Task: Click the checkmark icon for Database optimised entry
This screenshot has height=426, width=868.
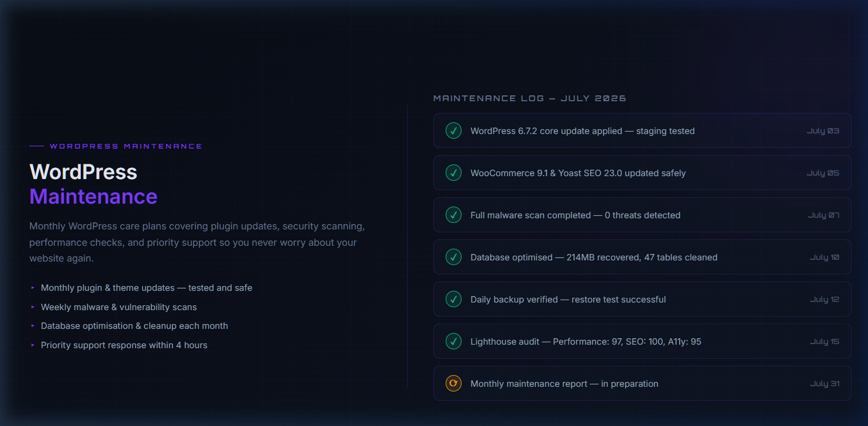Action: (453, 257)
